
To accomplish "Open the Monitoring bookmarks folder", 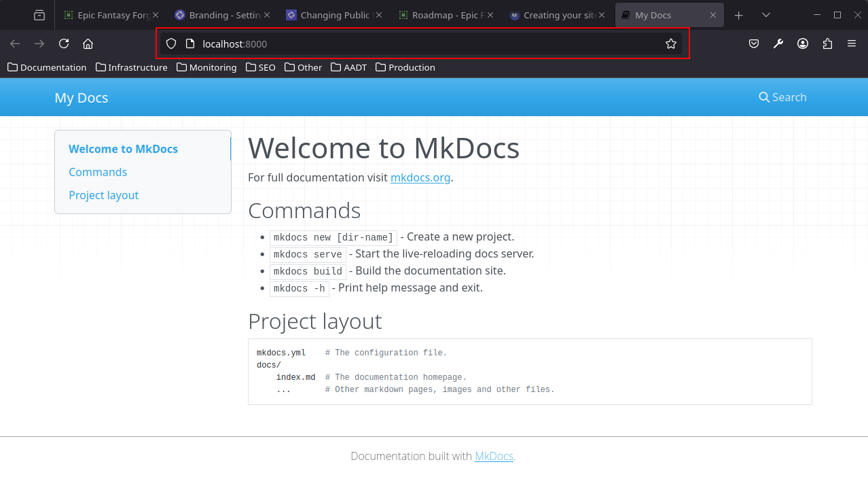I will (x=206, y=67).
